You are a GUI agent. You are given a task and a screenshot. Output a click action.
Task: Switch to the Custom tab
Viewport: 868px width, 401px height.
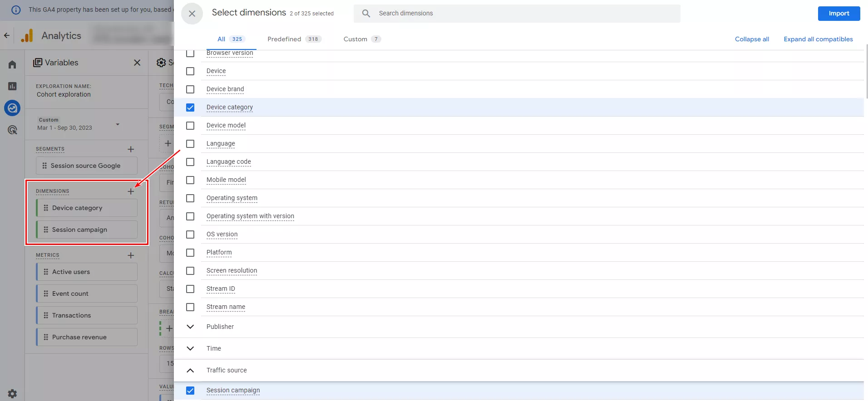[362, 39]
